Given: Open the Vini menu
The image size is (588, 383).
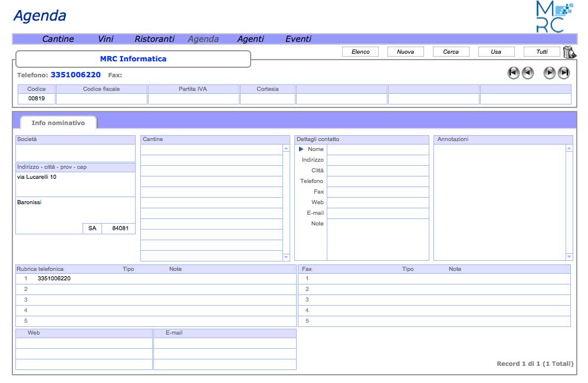Looking at the screenshot, I should [106, 39].
